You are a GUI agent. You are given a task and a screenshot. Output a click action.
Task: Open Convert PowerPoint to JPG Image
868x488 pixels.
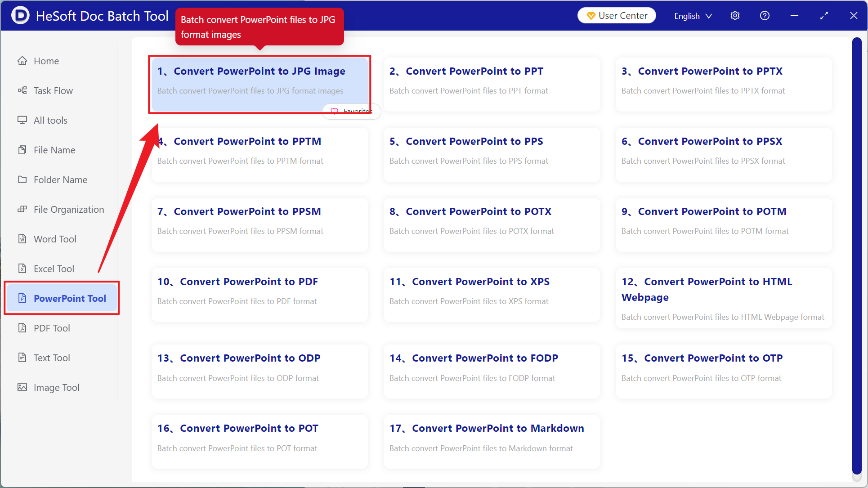tap(260, 84)
